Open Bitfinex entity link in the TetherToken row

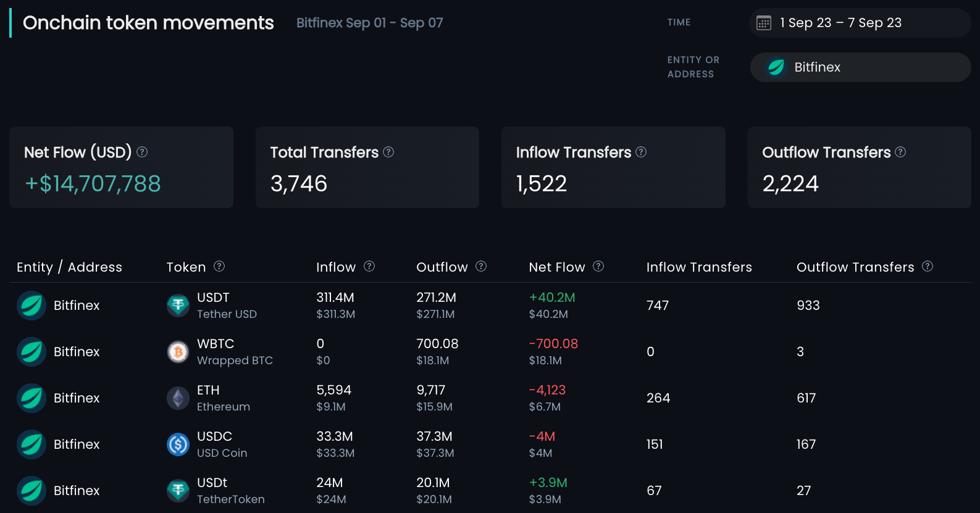77,491
